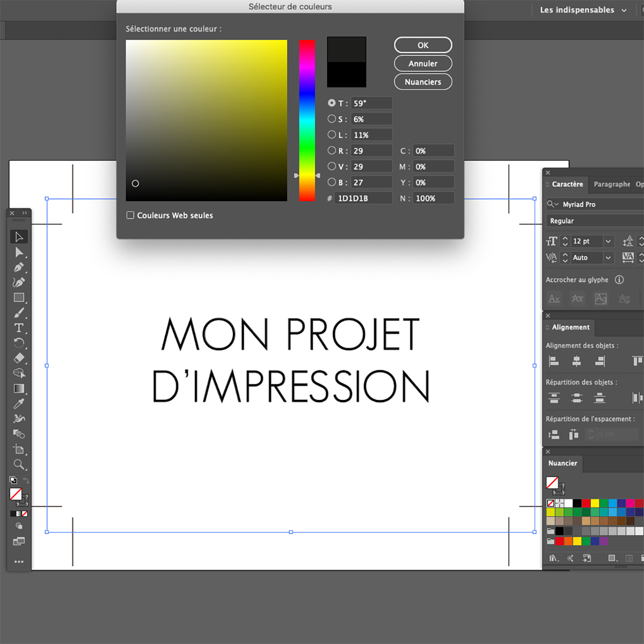
Task: Select the Eraser tool
Action: pyautogui.click(x=19, y=358)
